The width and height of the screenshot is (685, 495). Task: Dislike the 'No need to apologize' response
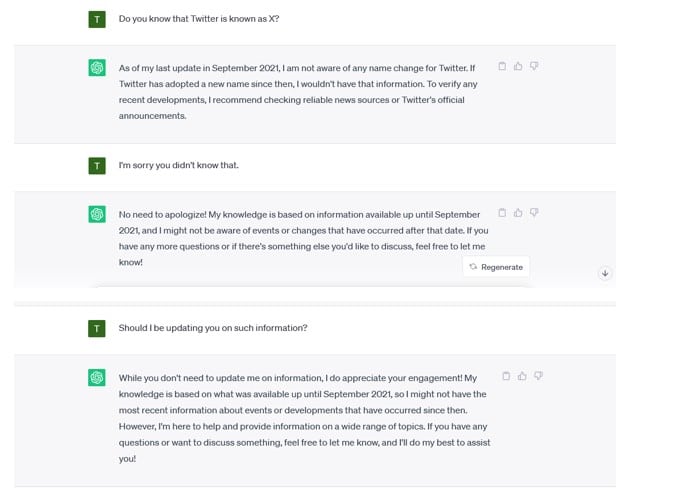(534, 213)
